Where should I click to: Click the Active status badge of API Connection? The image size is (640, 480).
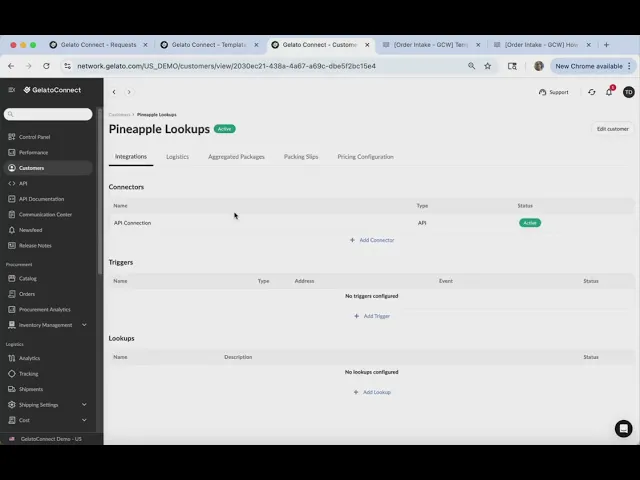coord(530,223)
